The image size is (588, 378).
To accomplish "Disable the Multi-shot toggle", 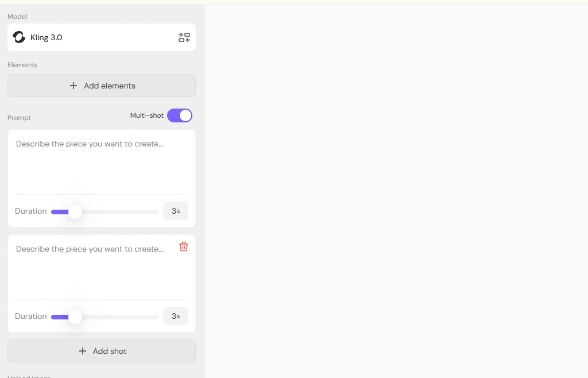I will tap(180, 115).
